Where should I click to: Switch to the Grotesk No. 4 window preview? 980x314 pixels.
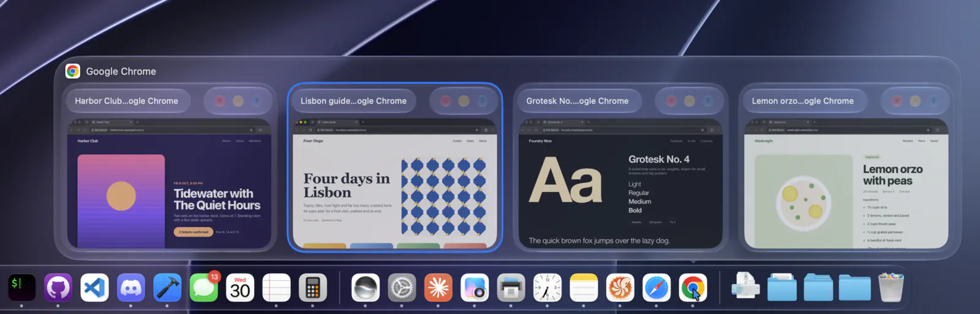coord(621,183)
